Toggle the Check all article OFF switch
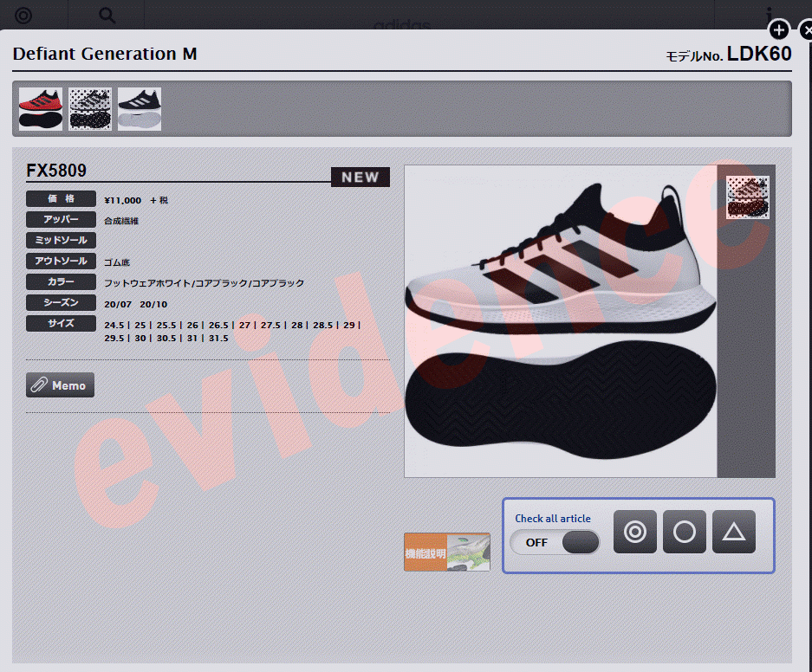Viewport: 812px width, 672px height. point(555,542)
